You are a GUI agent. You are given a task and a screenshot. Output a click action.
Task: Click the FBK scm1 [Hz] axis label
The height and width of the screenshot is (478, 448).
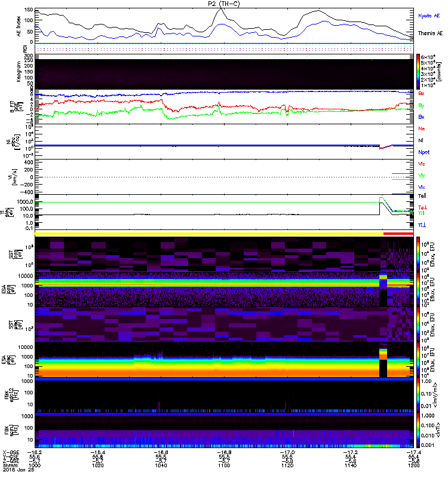12,430
